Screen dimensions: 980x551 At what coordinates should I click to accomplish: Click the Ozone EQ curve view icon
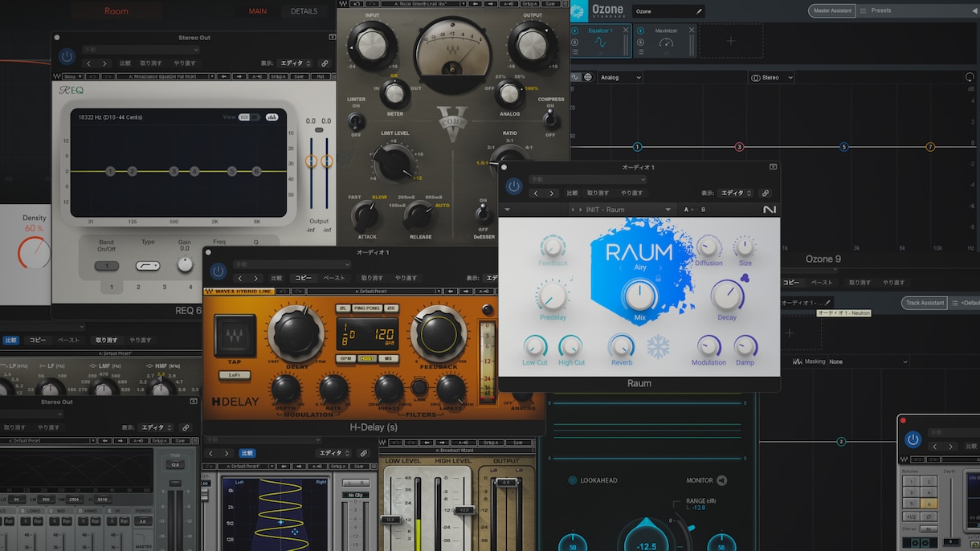click(575, 77)
